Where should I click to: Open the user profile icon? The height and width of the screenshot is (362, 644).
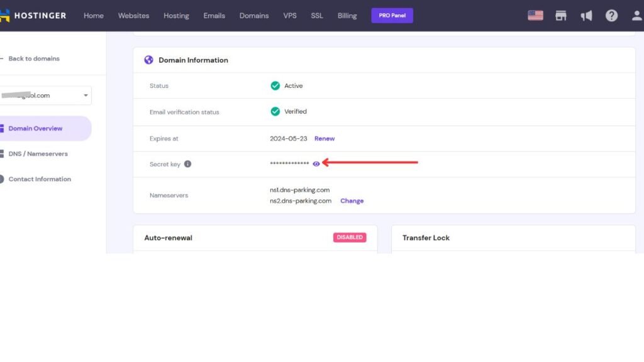(x=636, y=16)
